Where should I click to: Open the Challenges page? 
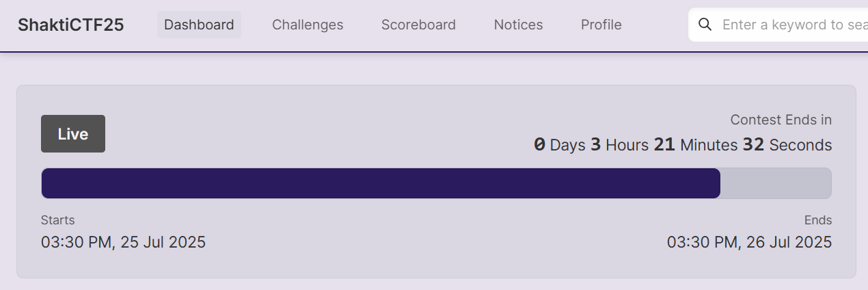pyautogui.click(x=308, y=25)
